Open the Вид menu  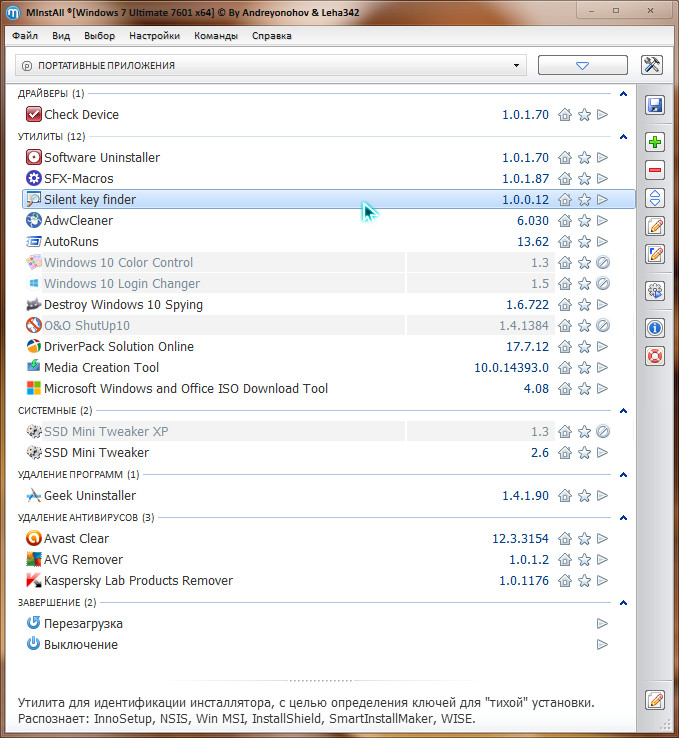[61, 36]
